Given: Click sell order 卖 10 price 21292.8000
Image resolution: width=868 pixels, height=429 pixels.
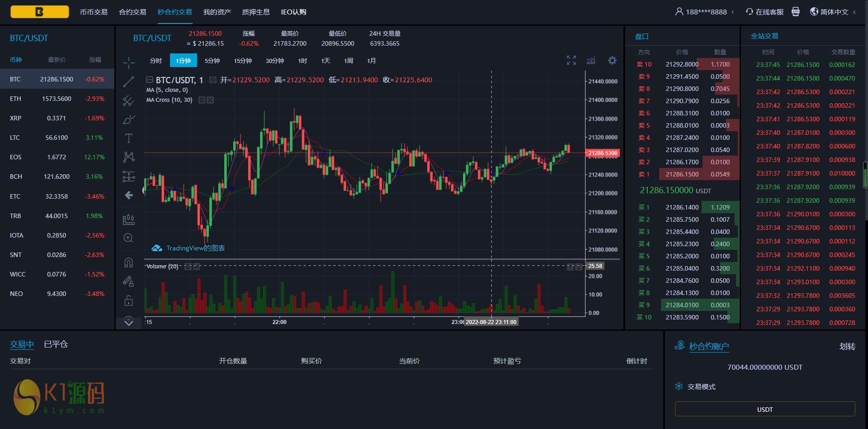Looking at the screenshot, I should point(683,64).
